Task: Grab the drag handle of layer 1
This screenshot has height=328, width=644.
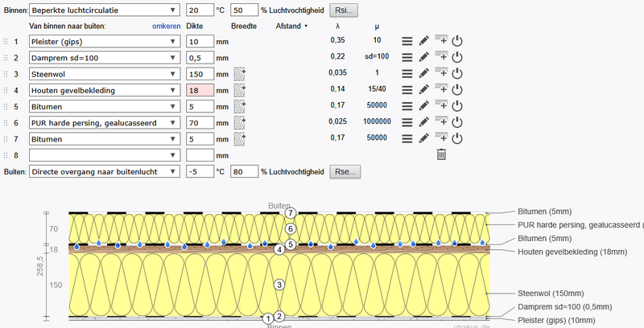Action: [6, 42]
